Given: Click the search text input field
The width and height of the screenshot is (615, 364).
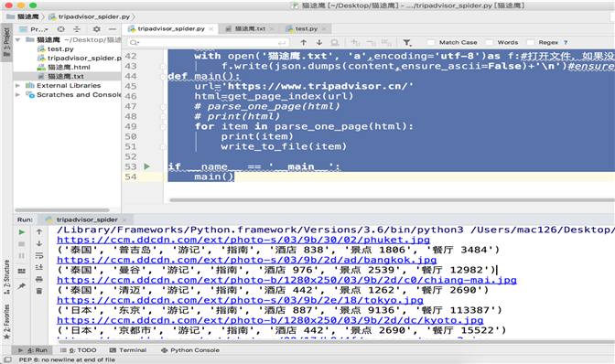Looking at the screenshot, I should coord(208,42).
